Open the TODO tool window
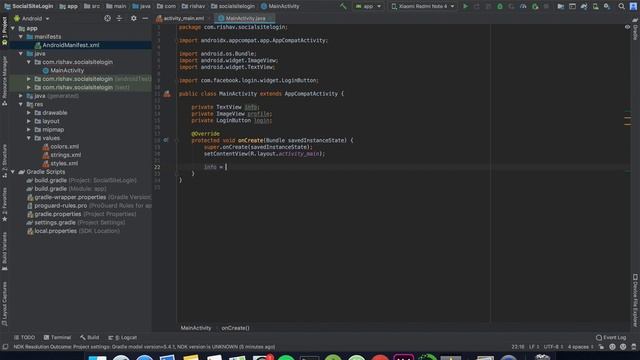 pos(24,338)
